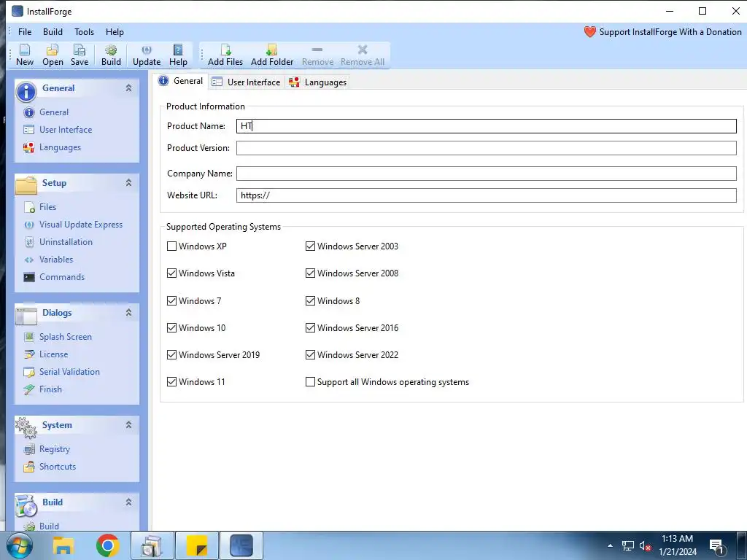Open the Help menu

click(x=115, y=32)
